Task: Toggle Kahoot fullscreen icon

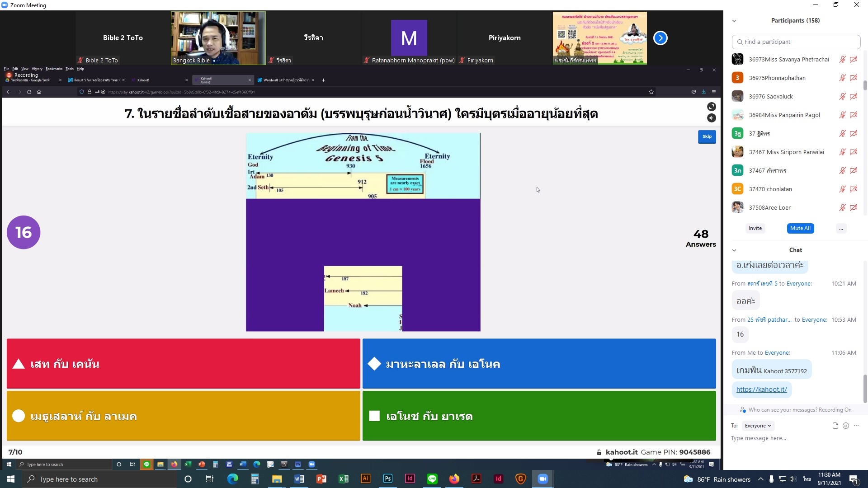Action: click(711, 107)
